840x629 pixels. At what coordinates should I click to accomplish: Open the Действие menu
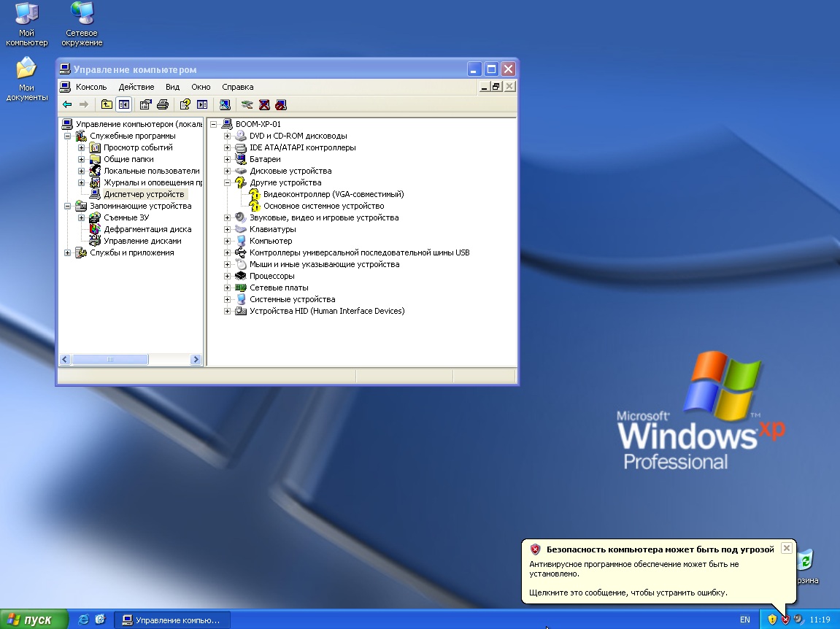136,87
